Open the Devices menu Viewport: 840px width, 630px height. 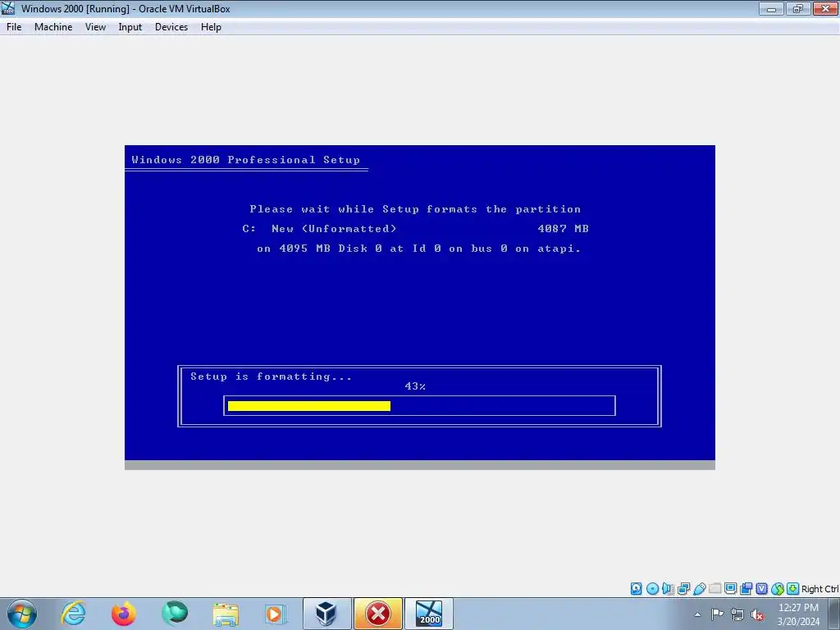pyautogui.click(x=171, y=27)
